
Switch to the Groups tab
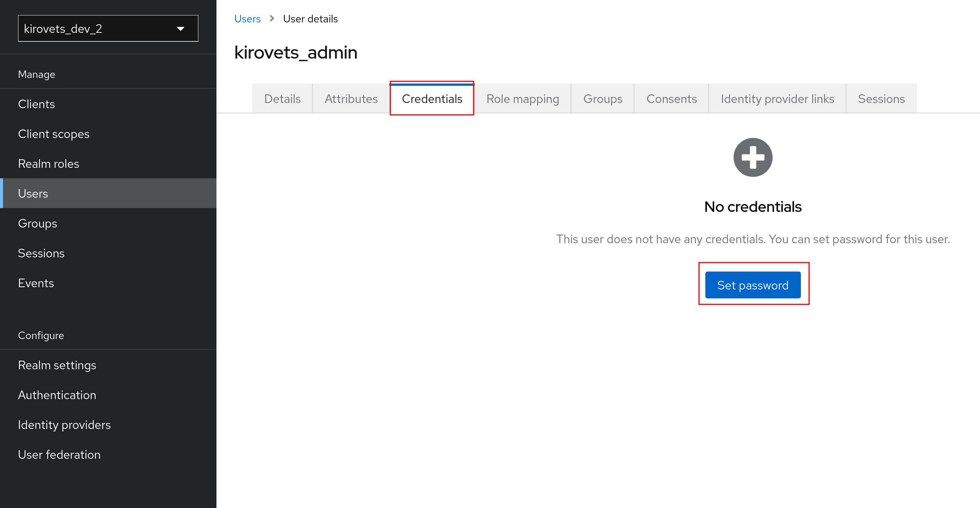(x=602, y=98)
